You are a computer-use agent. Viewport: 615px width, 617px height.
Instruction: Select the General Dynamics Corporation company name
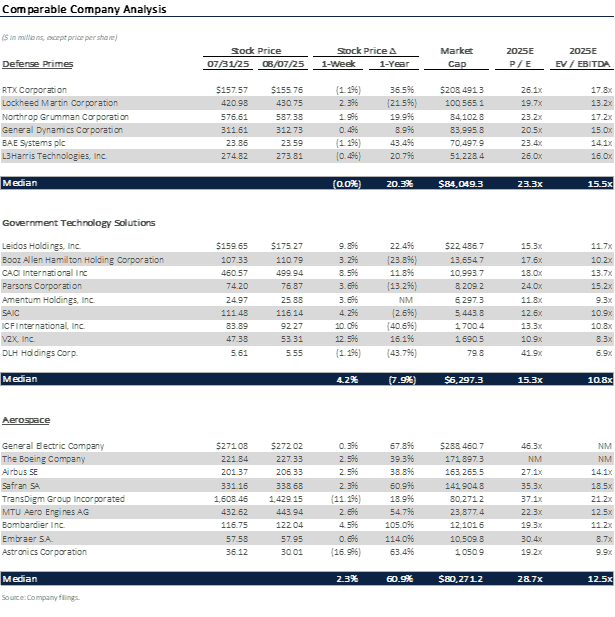pyautogui.click(x=55, y=130)
